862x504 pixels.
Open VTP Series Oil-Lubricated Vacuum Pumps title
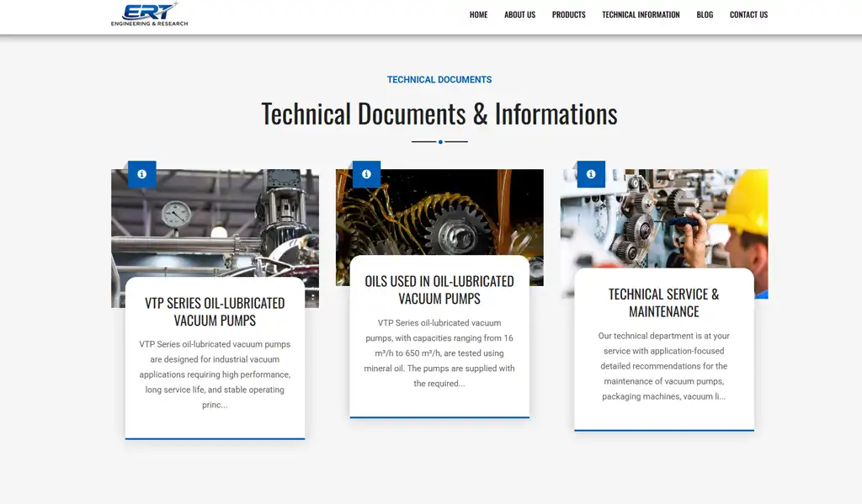click(215, 311)
